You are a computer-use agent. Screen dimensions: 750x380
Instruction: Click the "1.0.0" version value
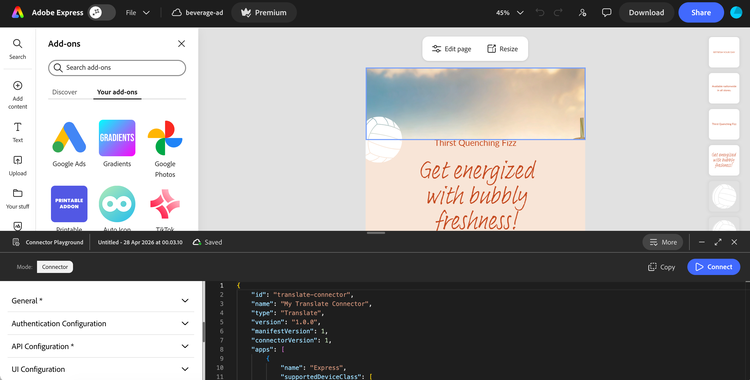(x=306, y=322)
